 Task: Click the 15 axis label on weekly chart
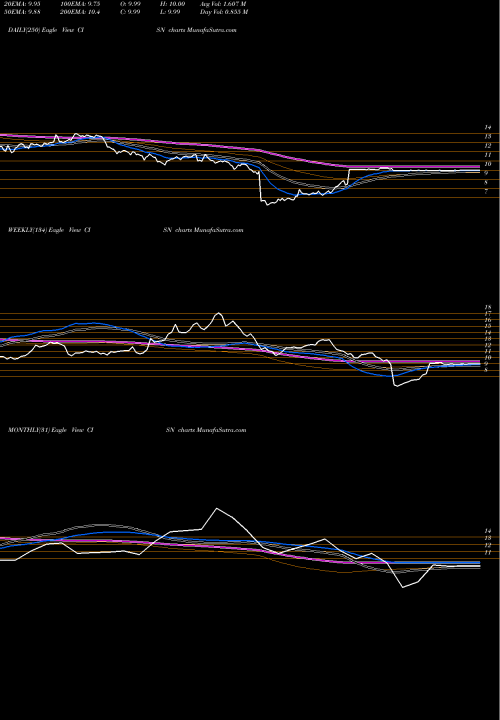click(x=488, y=326)
